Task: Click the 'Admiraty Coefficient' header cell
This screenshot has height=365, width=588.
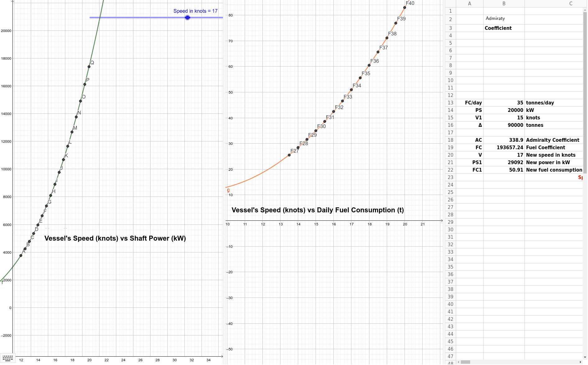Action: [x=498, y=23]
